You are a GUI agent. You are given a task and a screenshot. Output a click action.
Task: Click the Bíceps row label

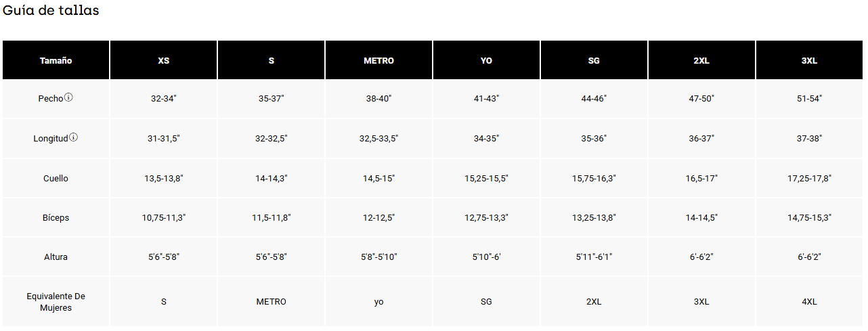tap(56, 218)
